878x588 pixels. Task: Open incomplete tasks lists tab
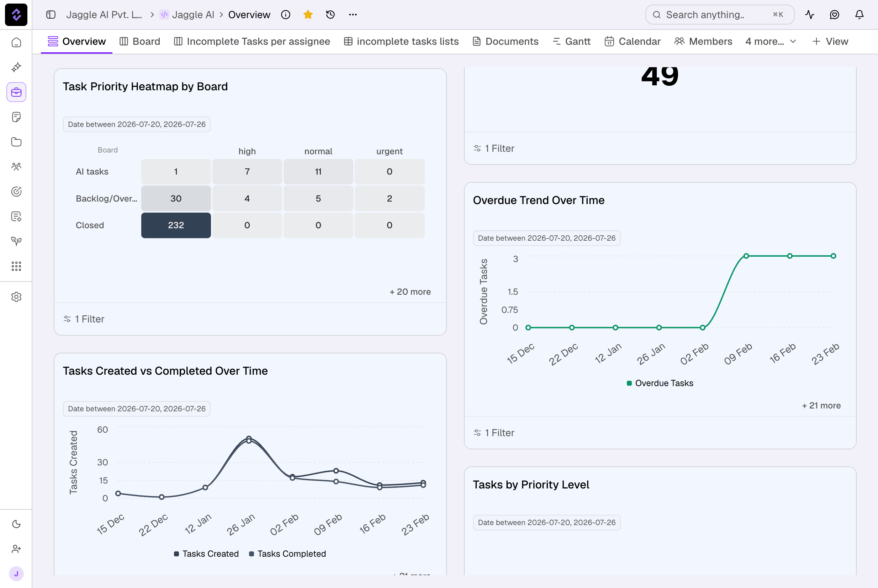coord(401,41)
